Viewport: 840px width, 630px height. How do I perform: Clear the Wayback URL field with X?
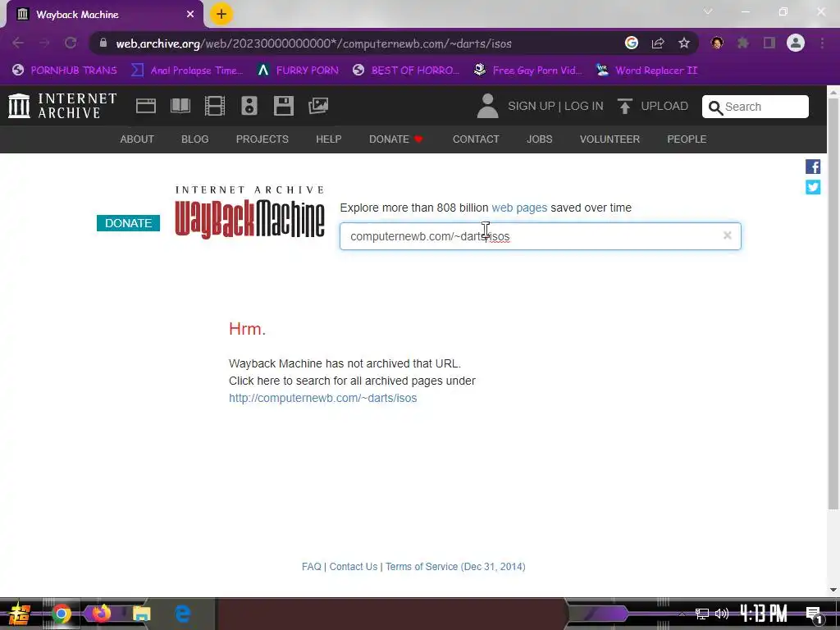[727, 235]
